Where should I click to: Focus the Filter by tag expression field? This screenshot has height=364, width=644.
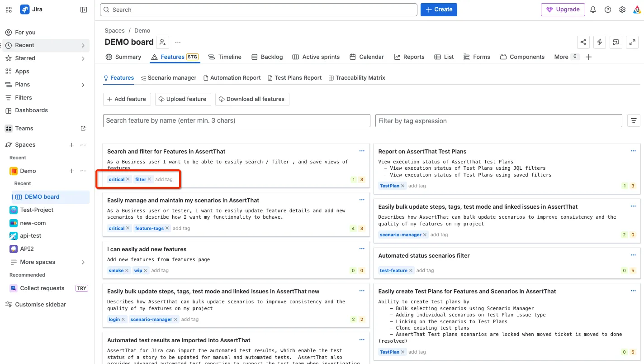coord(498,120)
